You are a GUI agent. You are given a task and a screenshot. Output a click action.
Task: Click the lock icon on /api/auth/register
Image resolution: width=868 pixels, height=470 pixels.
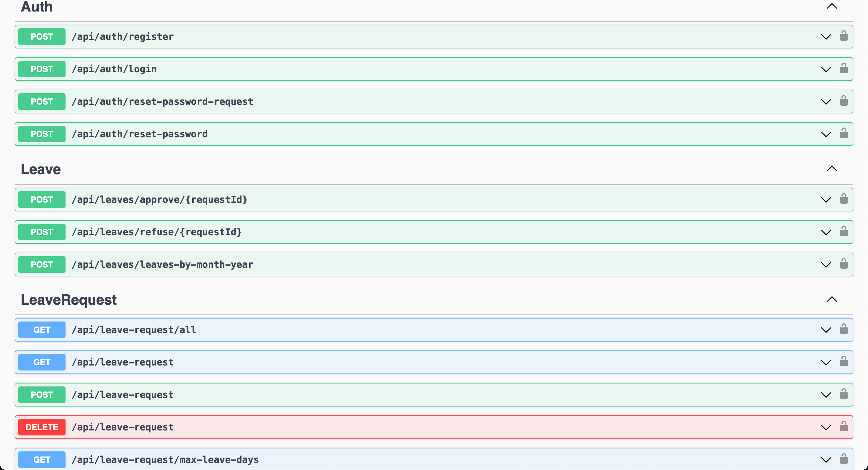[844, 36]
